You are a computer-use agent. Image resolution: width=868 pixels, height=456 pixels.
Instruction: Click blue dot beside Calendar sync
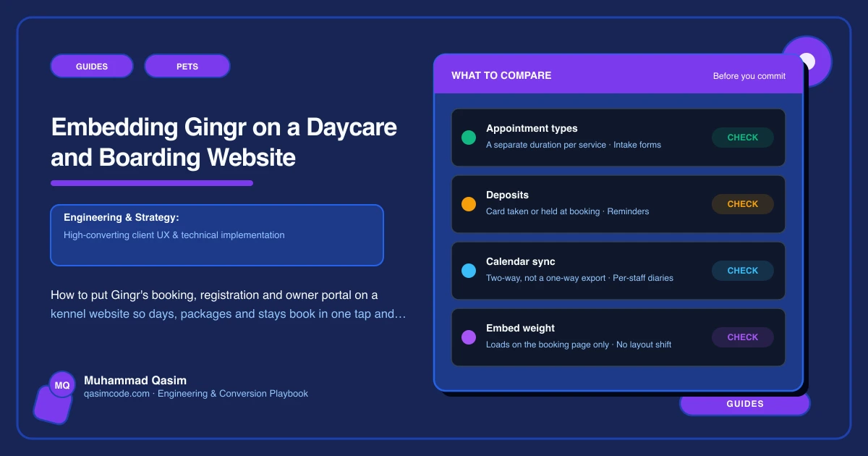[469, 271]
